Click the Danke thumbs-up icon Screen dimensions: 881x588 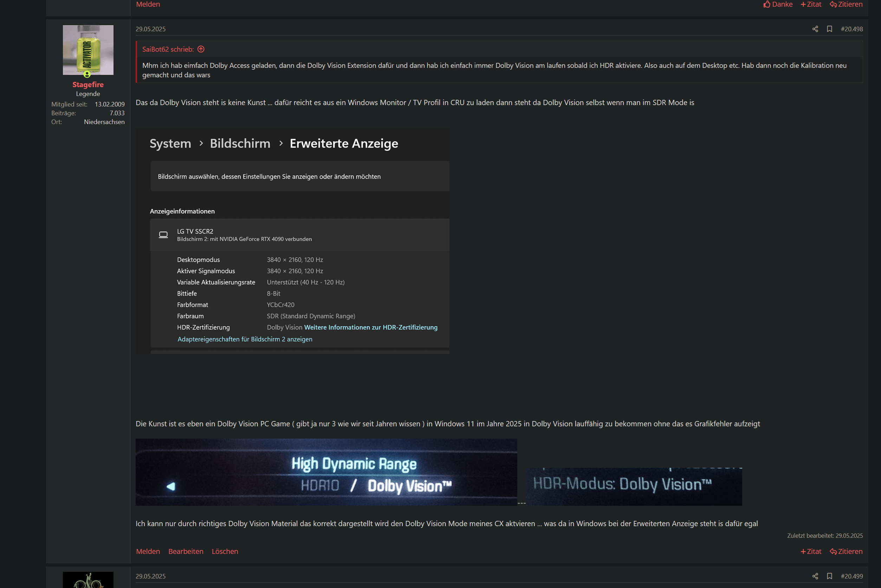[767, 4]
